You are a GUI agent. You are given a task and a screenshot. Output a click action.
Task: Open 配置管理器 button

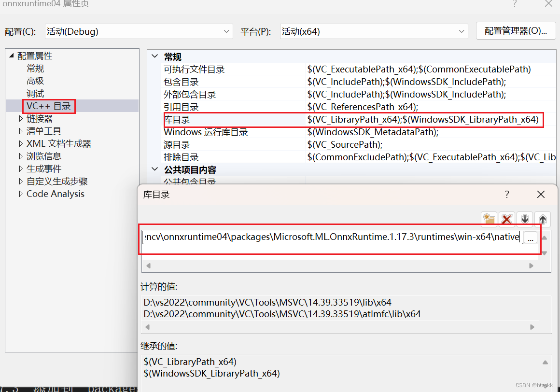(516, 31)
